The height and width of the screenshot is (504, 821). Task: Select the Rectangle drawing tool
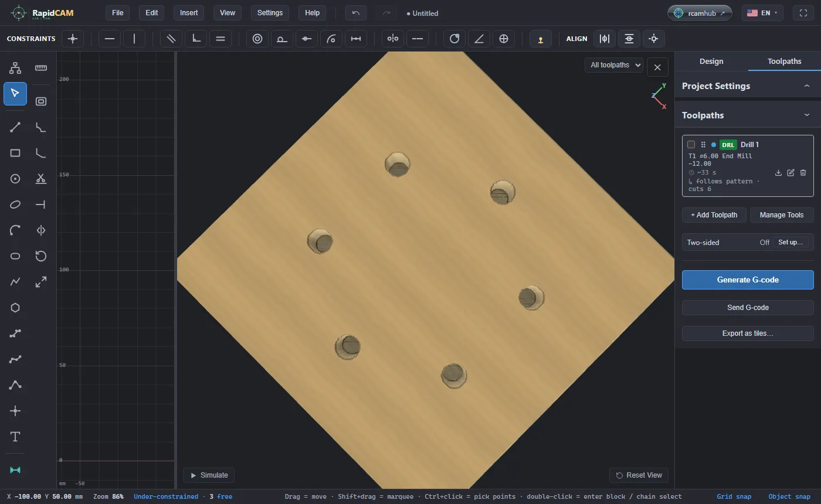pyautogui.click(x=15, y=153)
